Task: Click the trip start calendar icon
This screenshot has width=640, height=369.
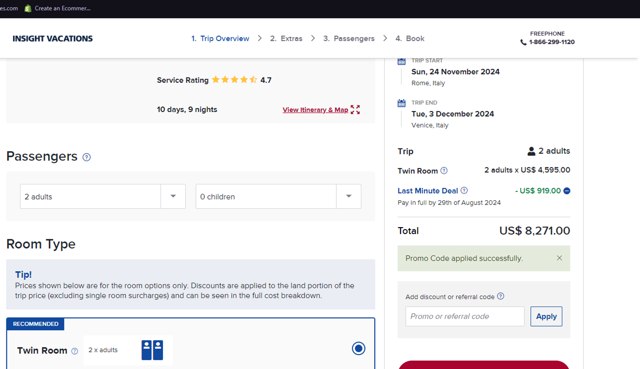Action: 402,61
